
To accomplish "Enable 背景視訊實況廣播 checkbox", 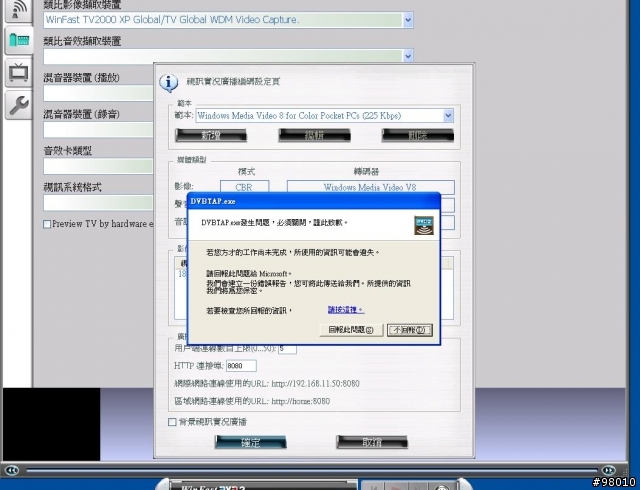I will tap(172, 422).
